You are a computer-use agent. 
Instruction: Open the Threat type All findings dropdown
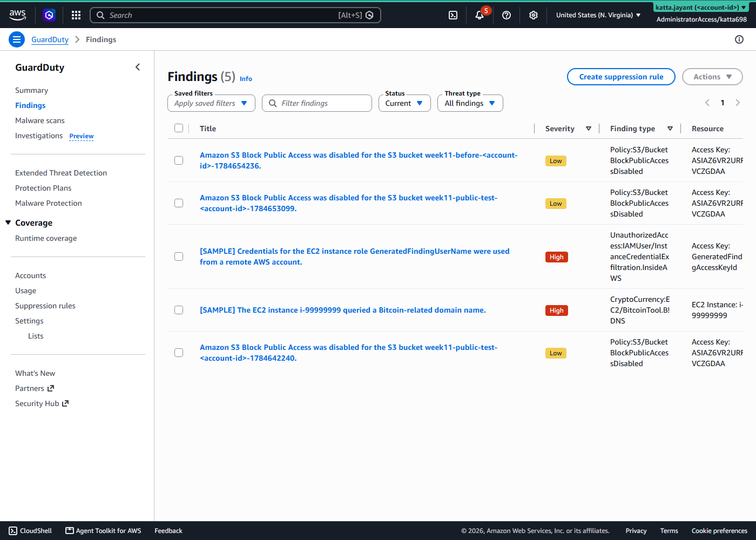[x=470, y=103]
